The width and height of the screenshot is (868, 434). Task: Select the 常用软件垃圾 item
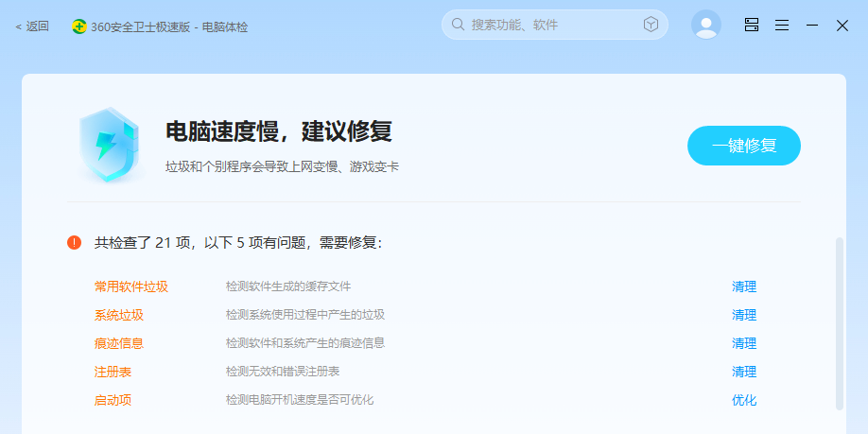pyautogui.click(x=131, y=286)
